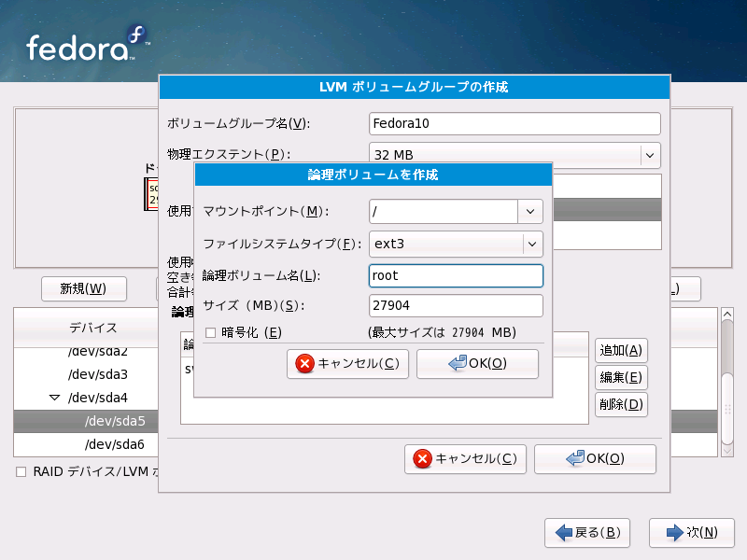Viewport: 747px width, 560px height.
Task: Select the /dev/sda6 row
Action: (86, 444)
